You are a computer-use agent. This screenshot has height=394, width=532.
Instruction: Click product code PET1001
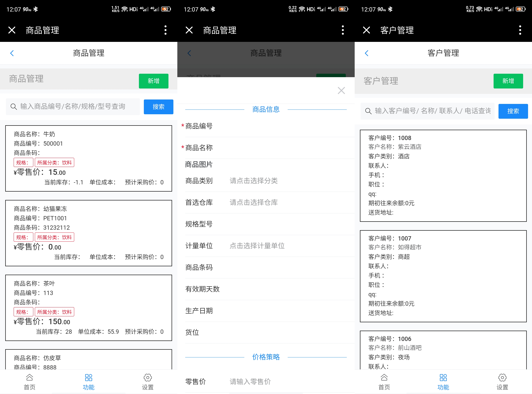tap(55, 218)
